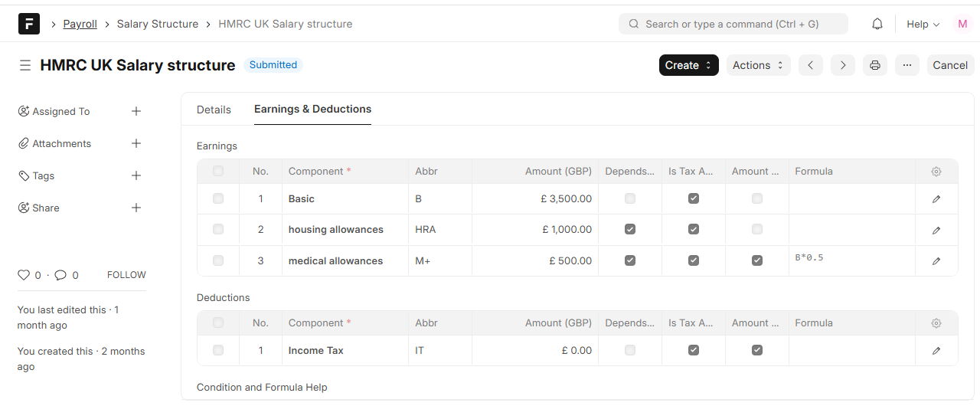Expand Condition and Formula Help section
Image resolution: width=980 pixels, height=406 pixels.
pyautogui.click(x=262, y=388)
